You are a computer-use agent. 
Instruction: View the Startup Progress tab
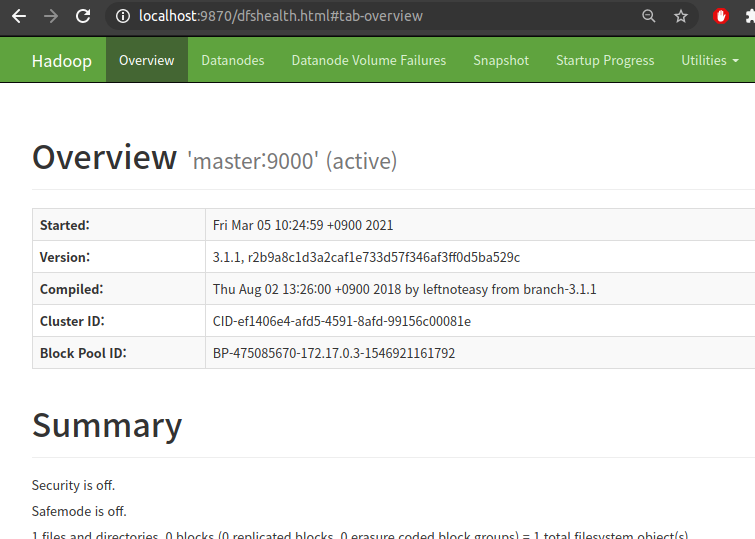tap(605, 60)
